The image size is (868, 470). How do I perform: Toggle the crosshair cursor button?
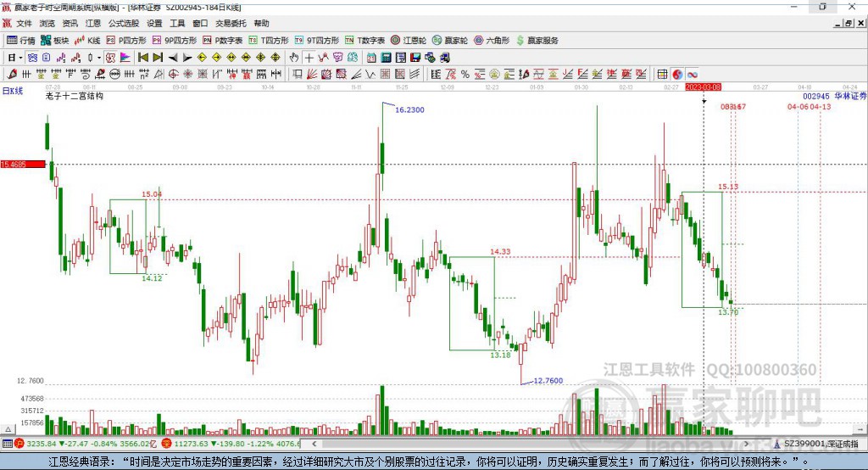point(309,58)
